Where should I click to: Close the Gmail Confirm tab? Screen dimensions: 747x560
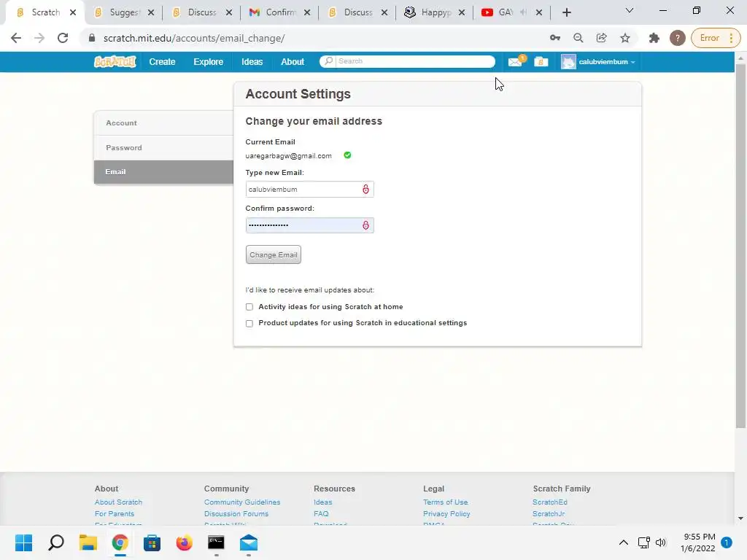pyautogui.click(x=307, y=12)
